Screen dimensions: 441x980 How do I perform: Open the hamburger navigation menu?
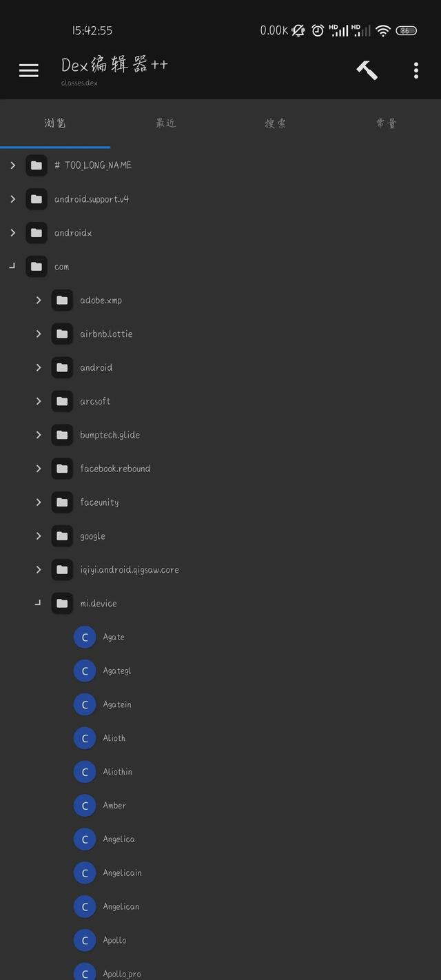28,70
